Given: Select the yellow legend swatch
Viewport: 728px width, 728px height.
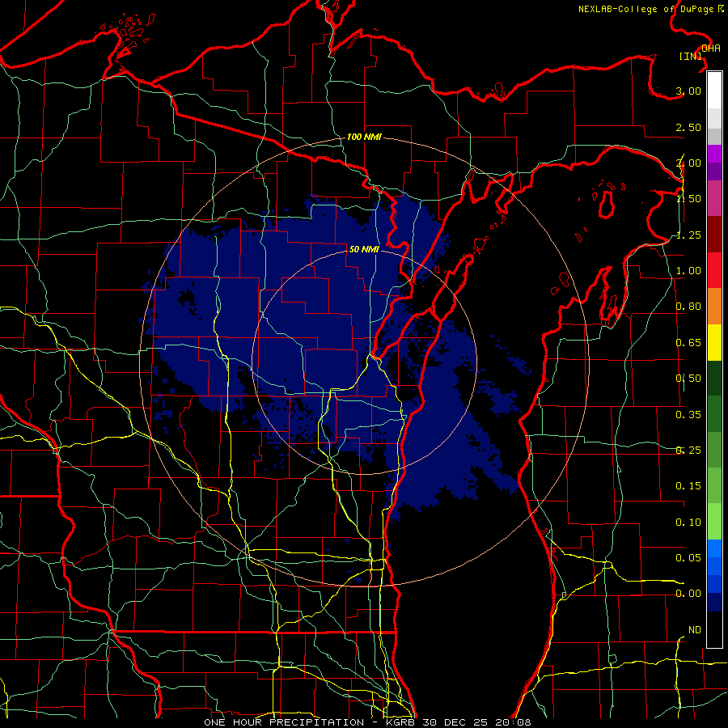Looking at the screenshot, I should coord(714,343).
